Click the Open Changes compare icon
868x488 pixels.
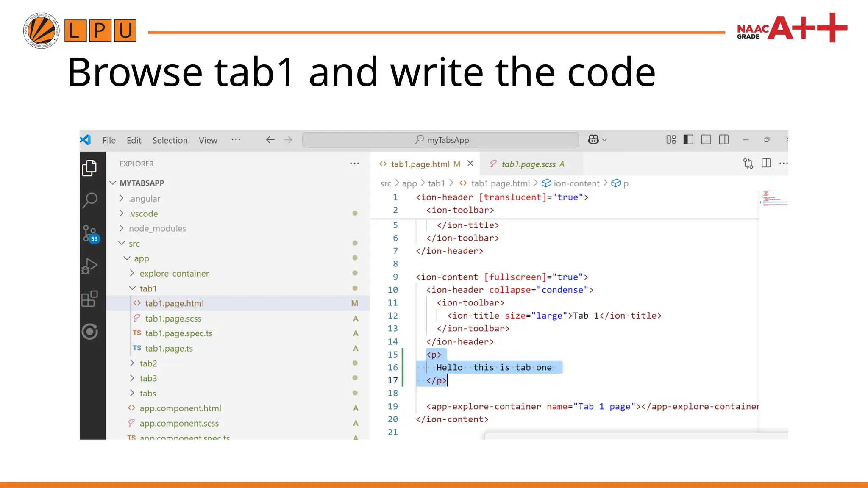(748, 164)
